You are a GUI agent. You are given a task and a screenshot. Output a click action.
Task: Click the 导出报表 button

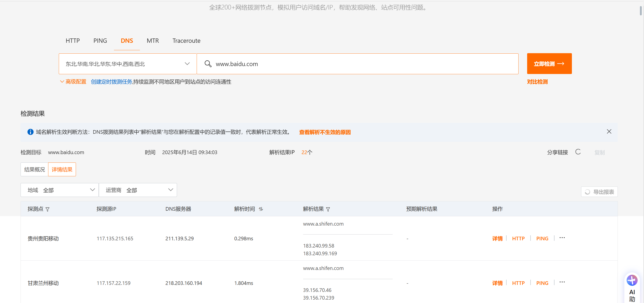pos(599,192)
